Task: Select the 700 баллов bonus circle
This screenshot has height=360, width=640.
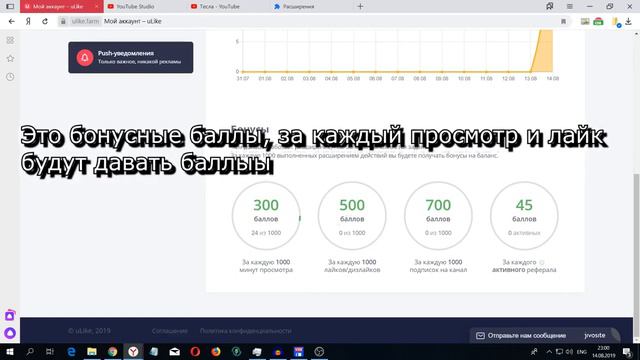Action: [438, 216]
